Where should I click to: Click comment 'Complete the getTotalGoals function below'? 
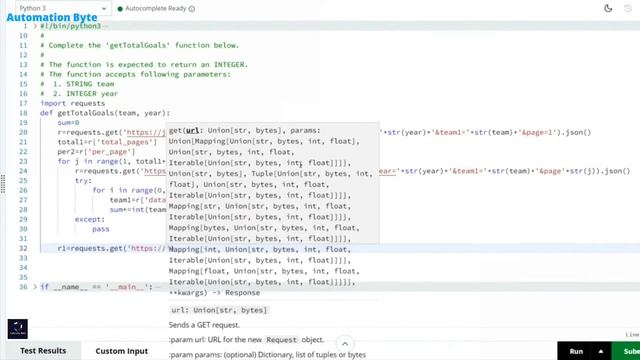point(140,45)
